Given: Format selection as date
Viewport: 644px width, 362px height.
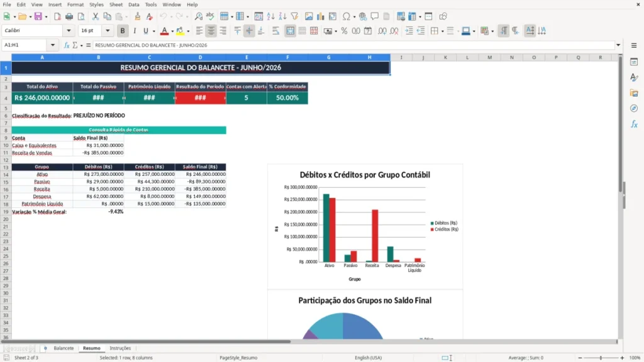Looking at the screenshot, I should tap(368, 31).
